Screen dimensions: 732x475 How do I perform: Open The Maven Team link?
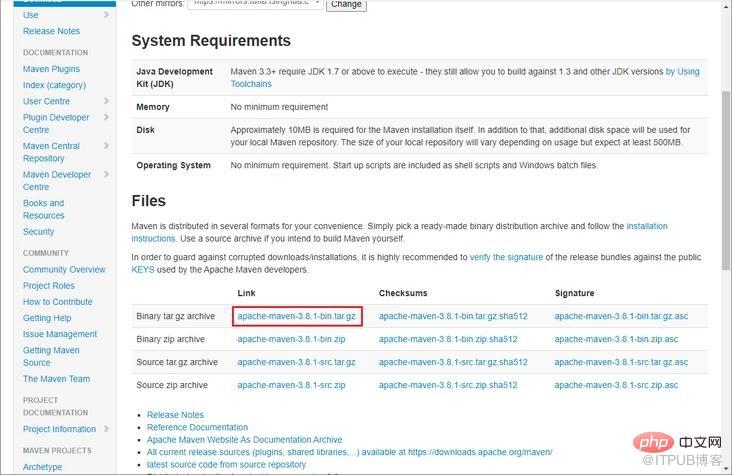tap(56, 379)
